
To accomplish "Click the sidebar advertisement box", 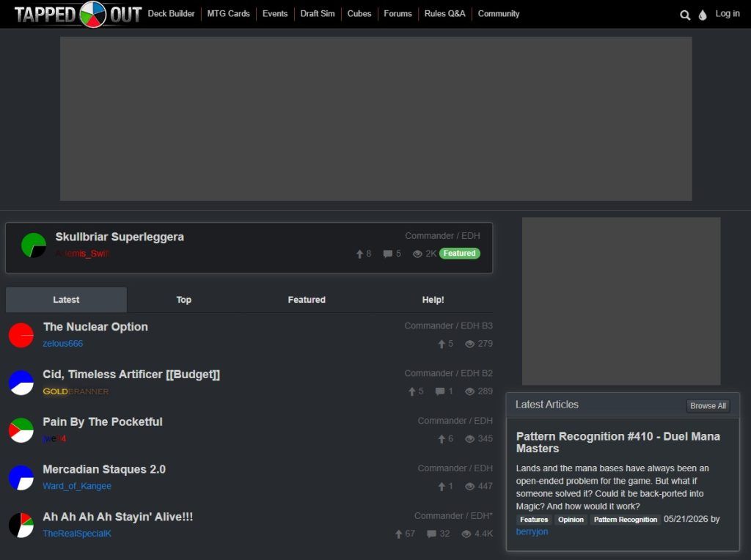I will (621, 301).
